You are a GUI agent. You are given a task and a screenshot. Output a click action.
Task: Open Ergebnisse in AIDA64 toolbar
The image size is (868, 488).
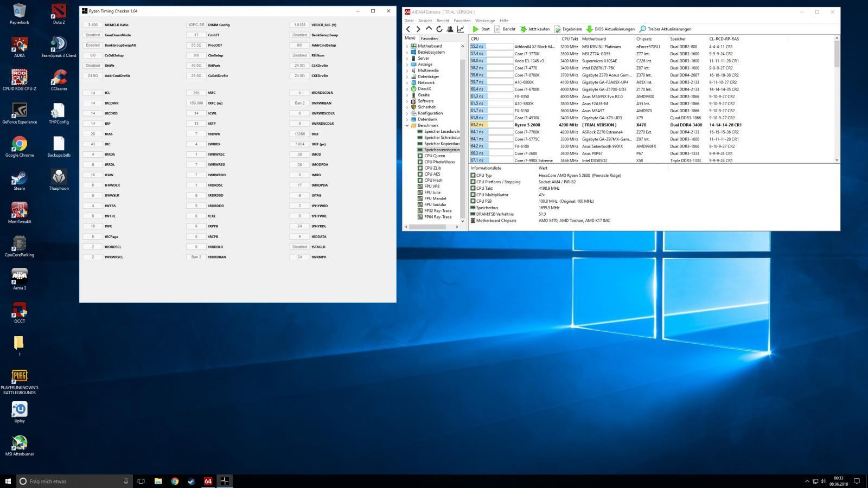[x=568, y=29]
